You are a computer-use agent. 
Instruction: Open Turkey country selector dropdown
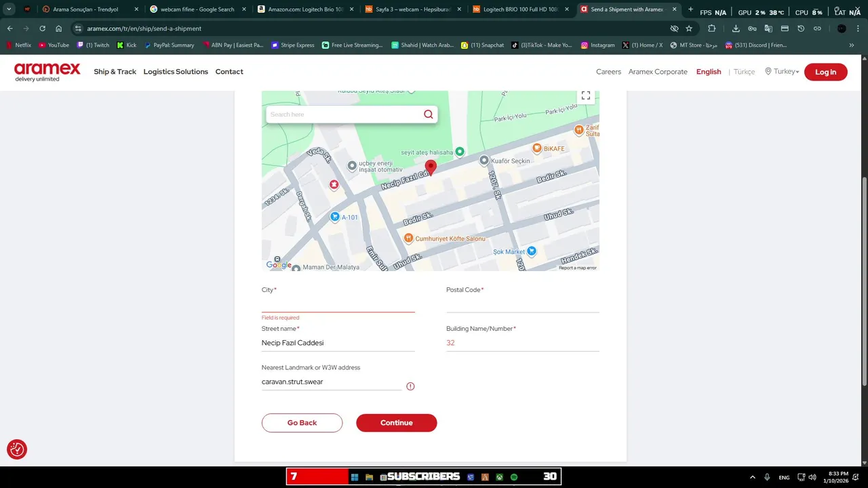[782, 72]
